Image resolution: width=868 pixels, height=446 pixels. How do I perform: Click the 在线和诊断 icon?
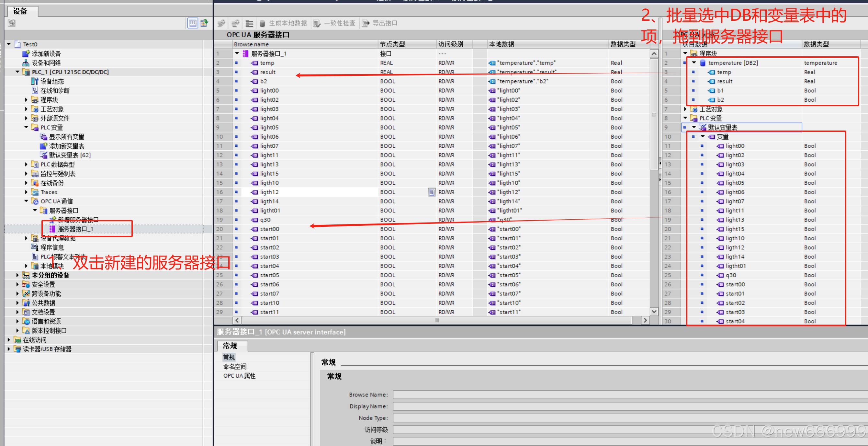(x=35, y=90)
